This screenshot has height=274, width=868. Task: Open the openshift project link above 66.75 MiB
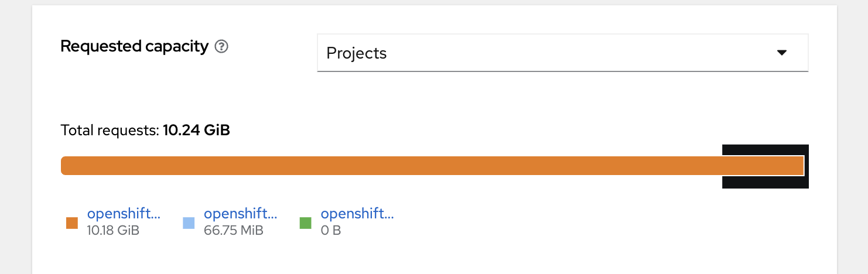click(240, 214)
